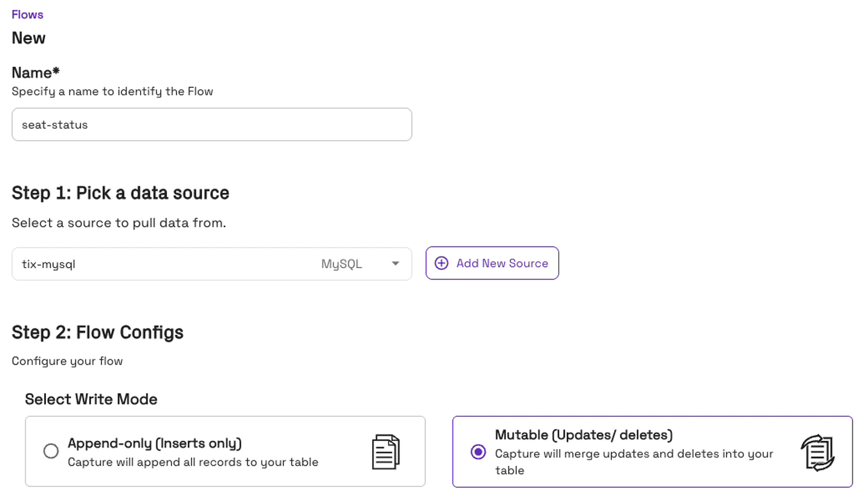The width and height of the screenshot is (868, 501).
Task: Click the 'Capture will merge updates' description
Action: coord(634,462)
